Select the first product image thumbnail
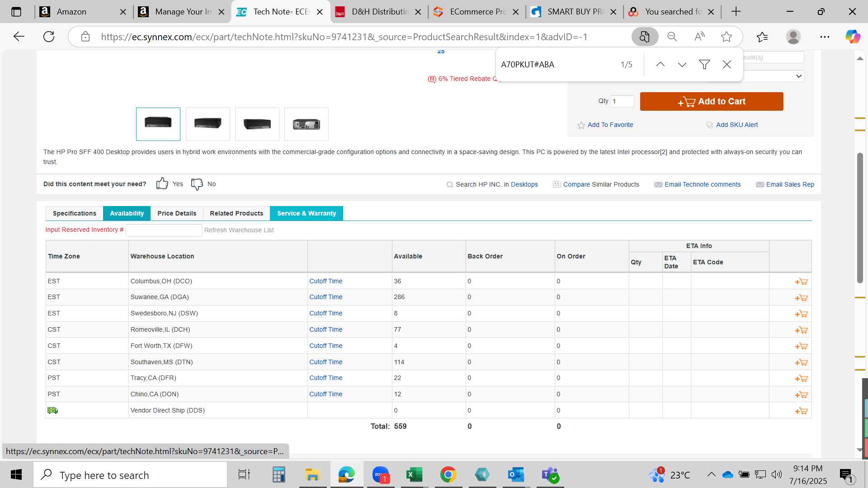The image size is (868, 488). point(158,124)
